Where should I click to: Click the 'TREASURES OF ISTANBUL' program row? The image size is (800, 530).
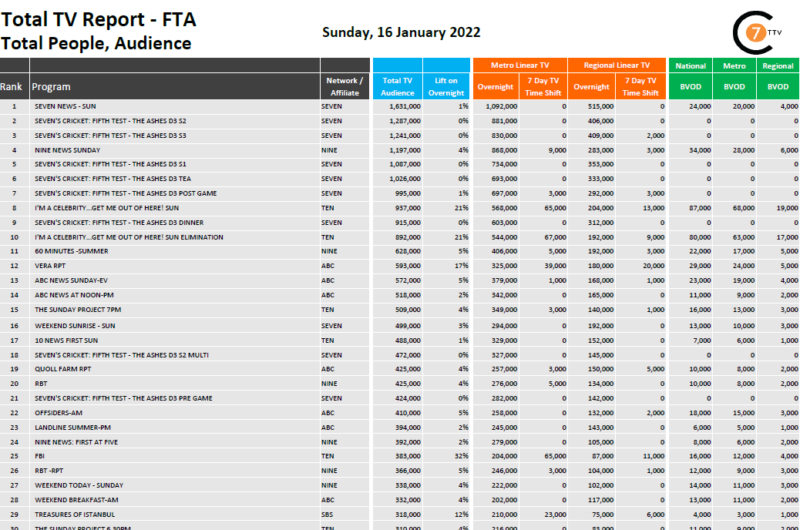(75, 516)
